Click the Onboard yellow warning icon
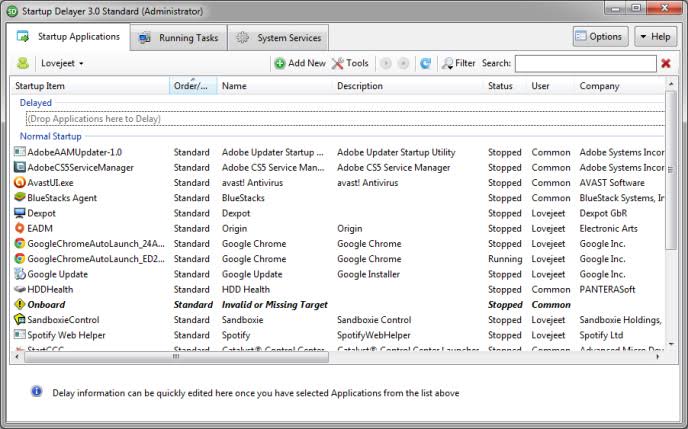Viewport: 688px width, 429px height. click(x=20, y=304)
